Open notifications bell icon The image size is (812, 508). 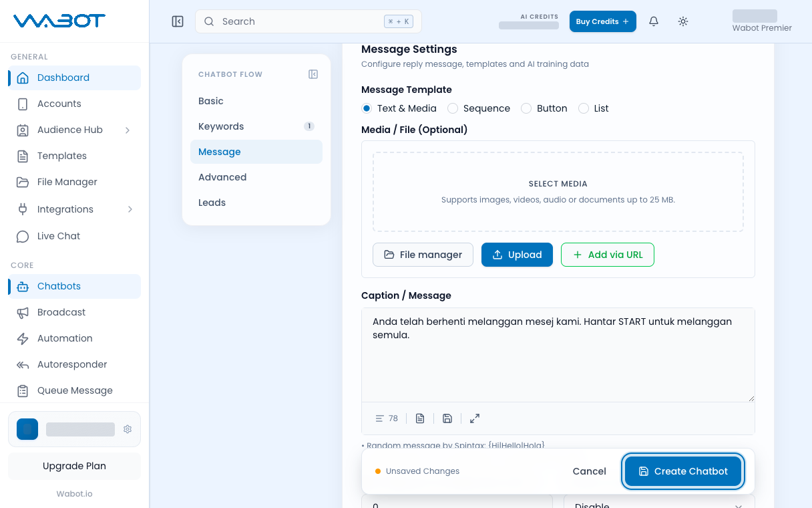(654, 21)
